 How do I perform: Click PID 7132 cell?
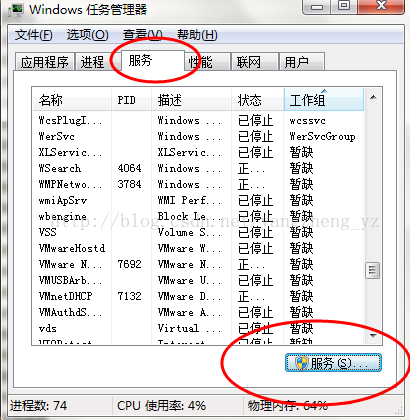click(x=129, y=296)
